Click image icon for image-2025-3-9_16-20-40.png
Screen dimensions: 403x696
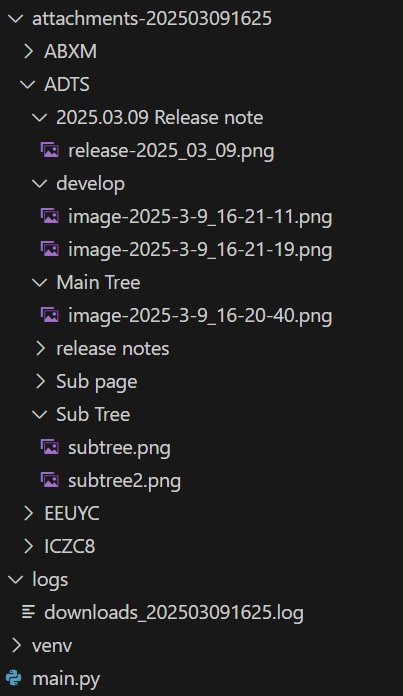pos(50,315)
